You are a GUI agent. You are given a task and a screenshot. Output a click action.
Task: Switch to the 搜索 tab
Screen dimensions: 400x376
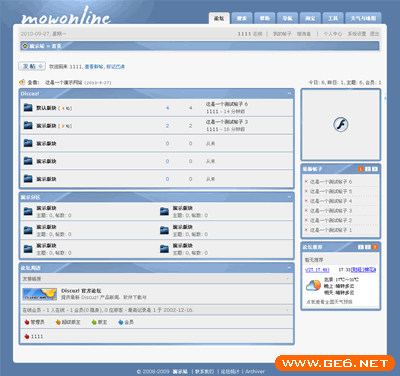coord(242,18)
